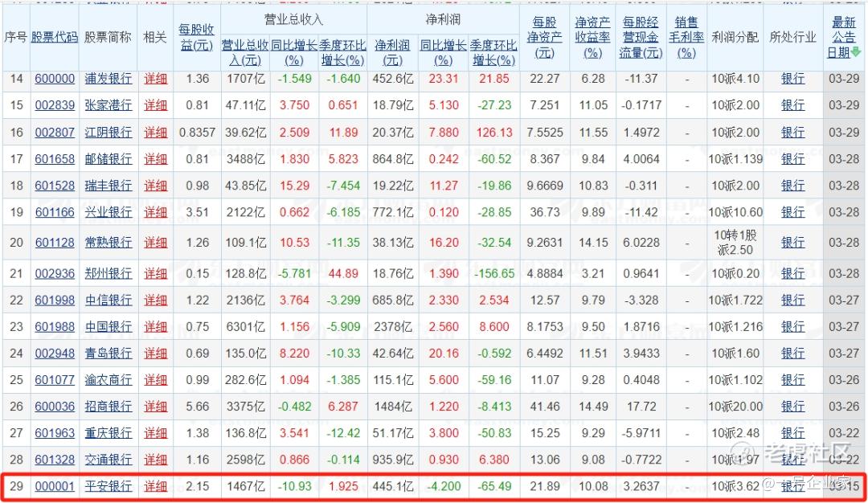Open 详细 link for 邮储银行
Image resolution: width=868 pixels, height=503 pixels.
point(155,159)
